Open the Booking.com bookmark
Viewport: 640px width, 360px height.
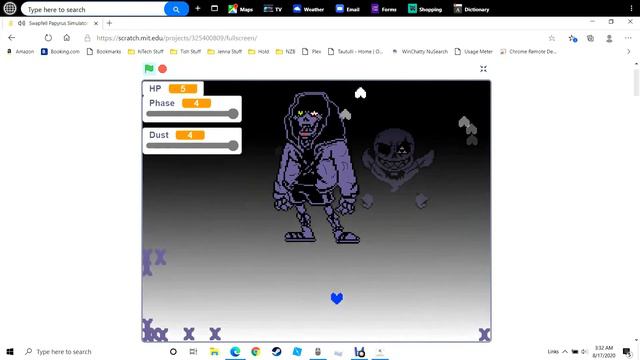coord(60,51)
